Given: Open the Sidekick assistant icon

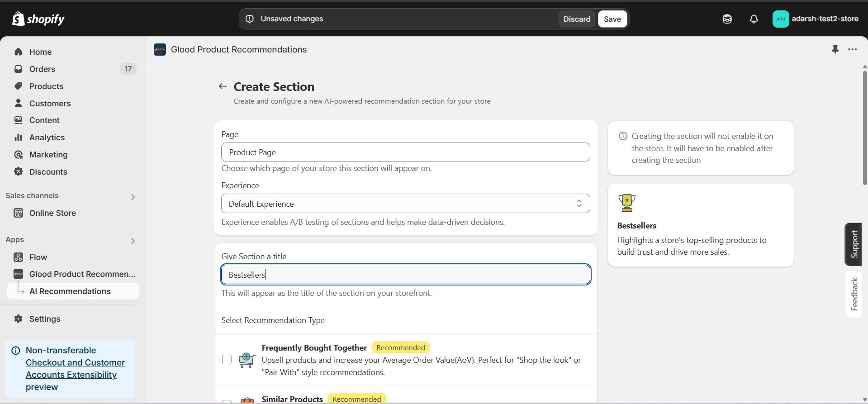Looking at the screenshot, I should pyautogui.click(x=727, y=19).
